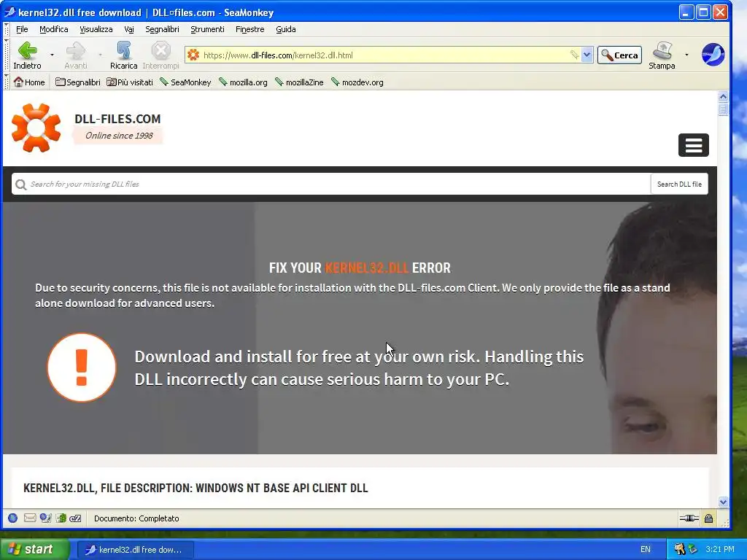This screenshot has height=560, width=747.
Task: Open Address Book from status bar icon
Action: (61, 518)
